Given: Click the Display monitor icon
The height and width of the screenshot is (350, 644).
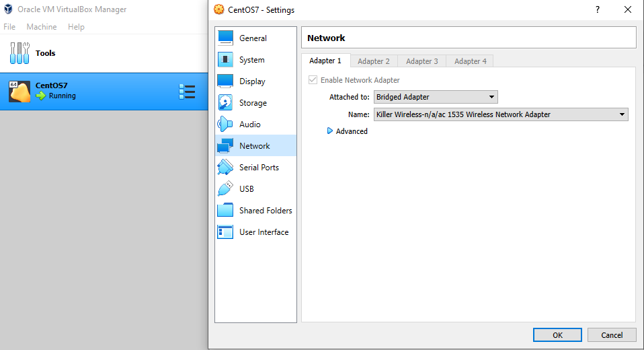Looking at the screenshot, I should (x=225, y=81).
